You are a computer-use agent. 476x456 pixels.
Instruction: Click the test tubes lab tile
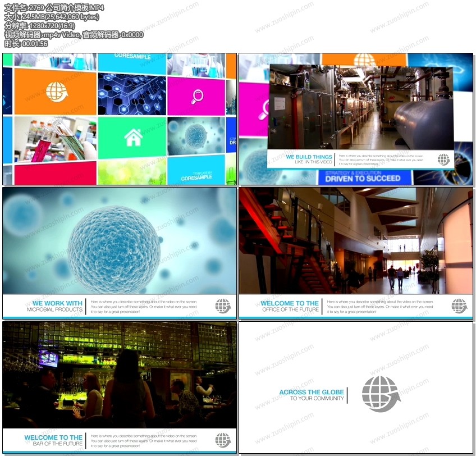click(54, 139)
